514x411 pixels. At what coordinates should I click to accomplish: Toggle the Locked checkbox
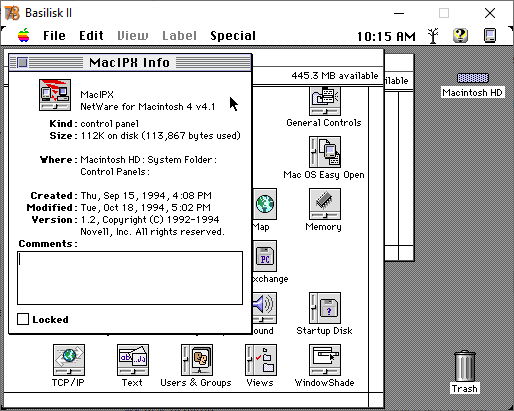[x=23, y=319]
